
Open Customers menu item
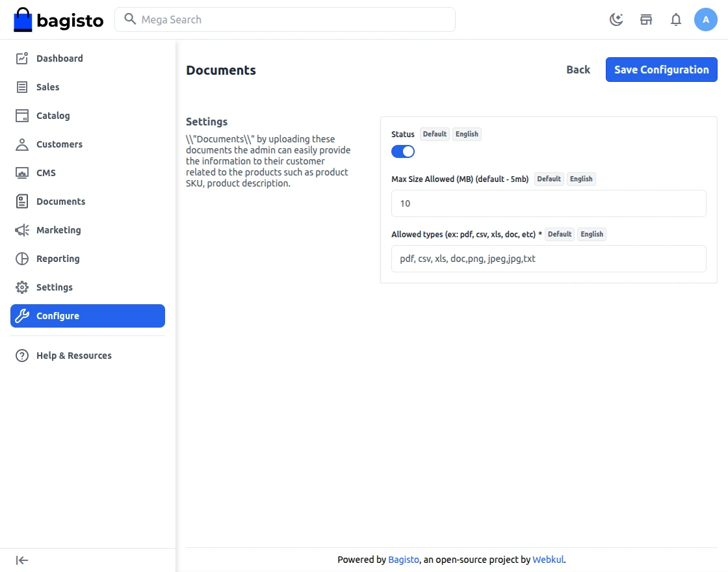click(88, 144)
